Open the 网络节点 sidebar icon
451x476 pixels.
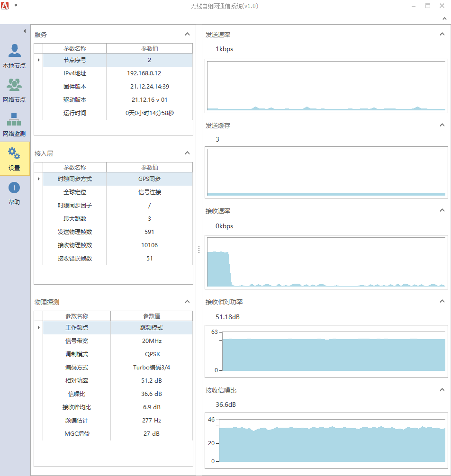(14, 90)
